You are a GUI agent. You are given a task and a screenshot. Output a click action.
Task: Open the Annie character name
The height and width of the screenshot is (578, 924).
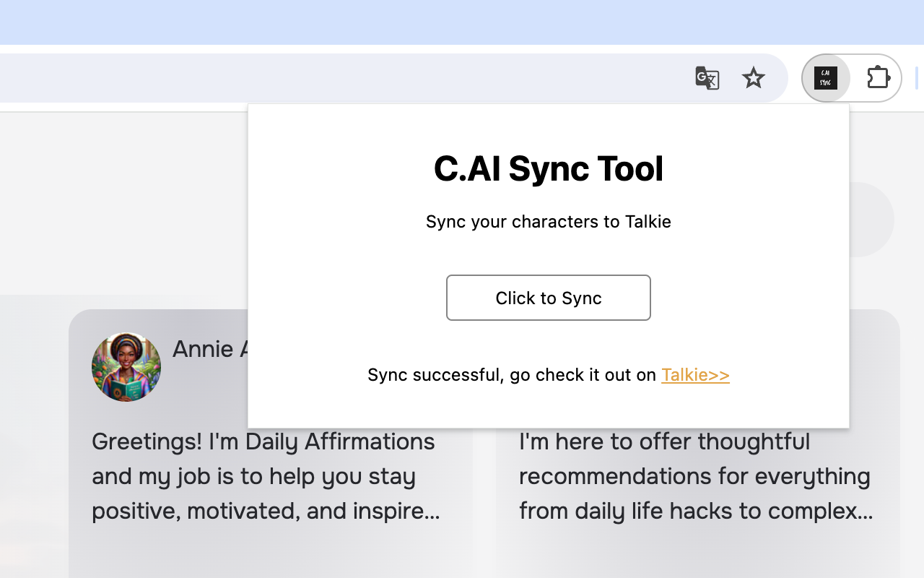tap(210, 349)
